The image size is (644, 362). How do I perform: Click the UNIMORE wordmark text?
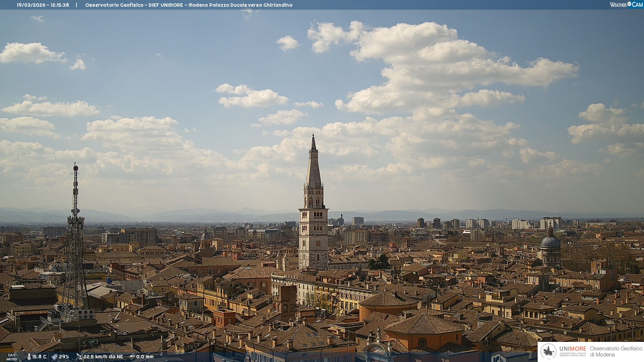(573, 349)
